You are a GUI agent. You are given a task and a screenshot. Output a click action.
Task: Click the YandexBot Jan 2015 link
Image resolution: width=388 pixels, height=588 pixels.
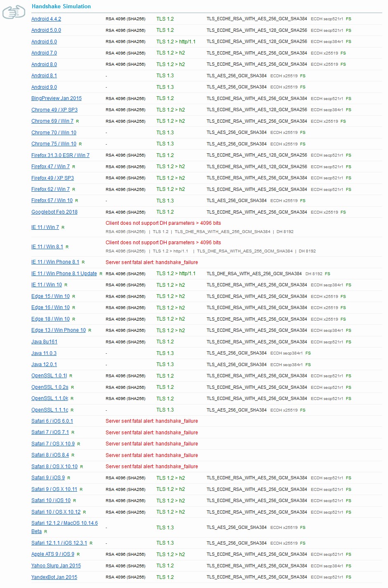(x=54, y=577)
